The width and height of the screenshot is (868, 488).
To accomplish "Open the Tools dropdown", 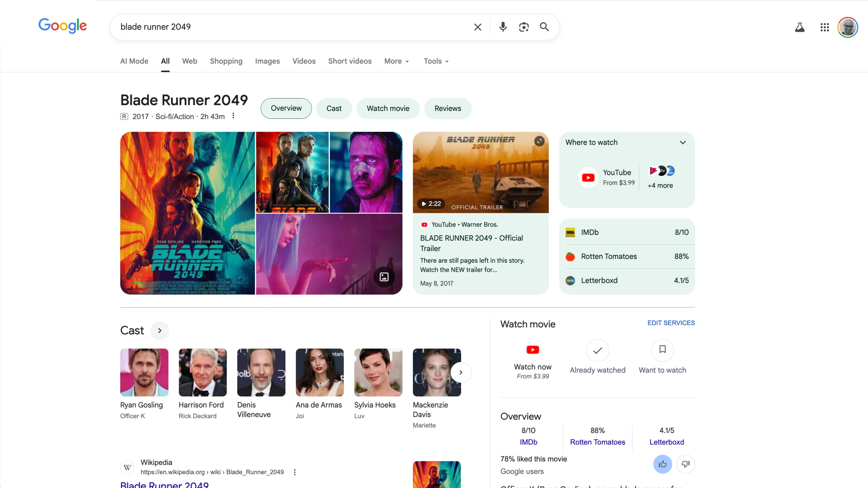I will point(436,61).
